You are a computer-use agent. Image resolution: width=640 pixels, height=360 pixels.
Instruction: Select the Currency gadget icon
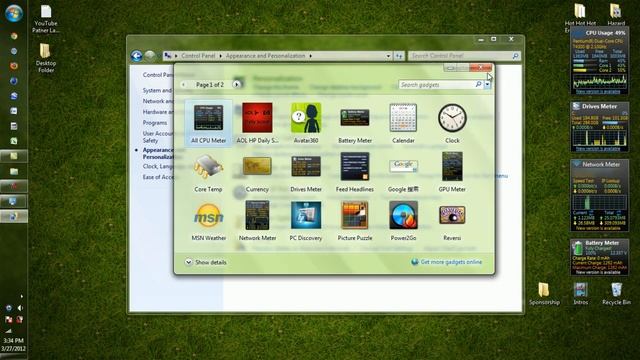[x=257, y=166]
